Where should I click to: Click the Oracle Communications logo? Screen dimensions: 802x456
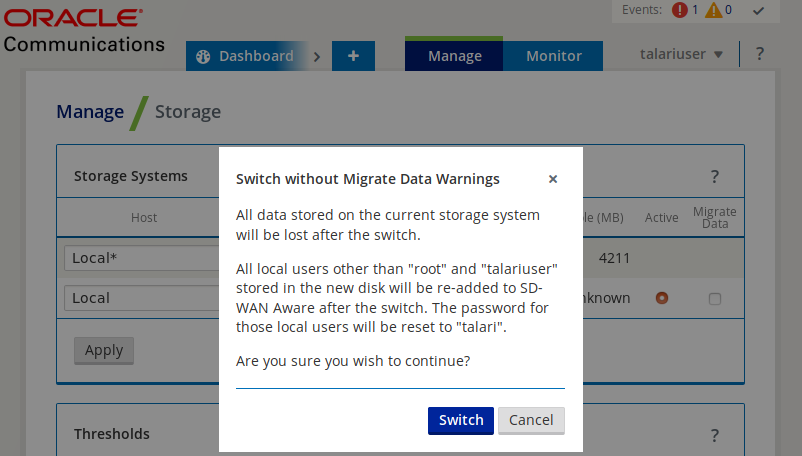click(x=84, y=30)
